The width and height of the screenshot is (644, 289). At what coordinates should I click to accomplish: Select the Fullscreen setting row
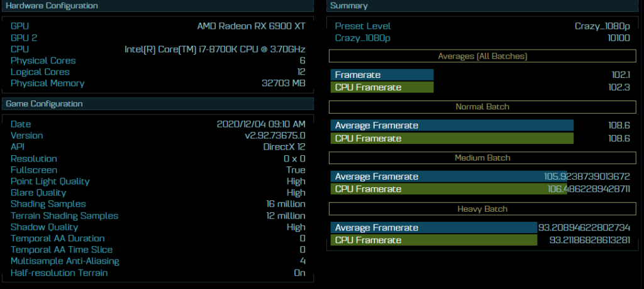(157, 170)
